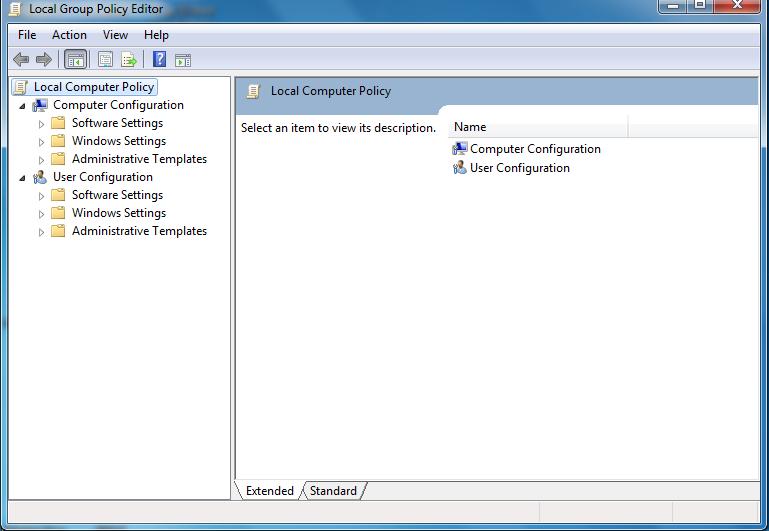Click the Local Group Policy Editor title icon
769x531 pixels.
[16, 9]
